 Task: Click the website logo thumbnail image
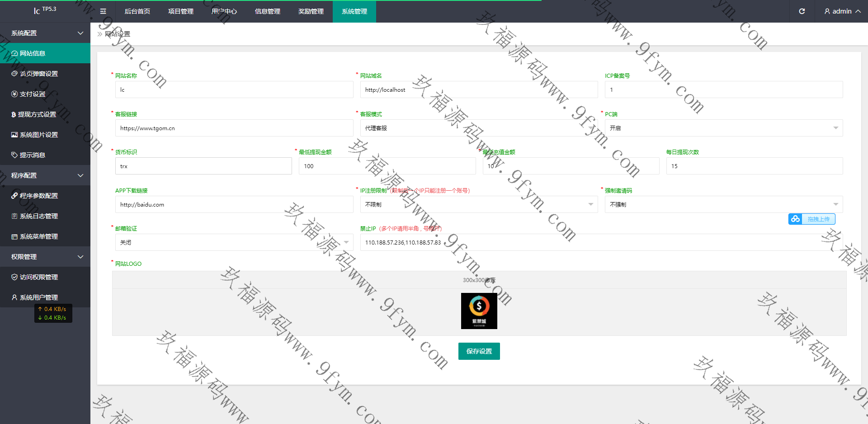coord(479,311)
